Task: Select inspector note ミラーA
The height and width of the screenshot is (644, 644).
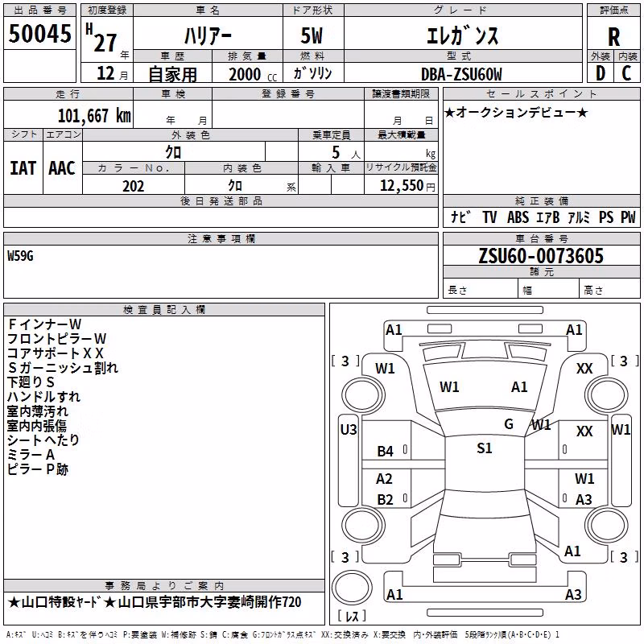Action: (31, 455)
